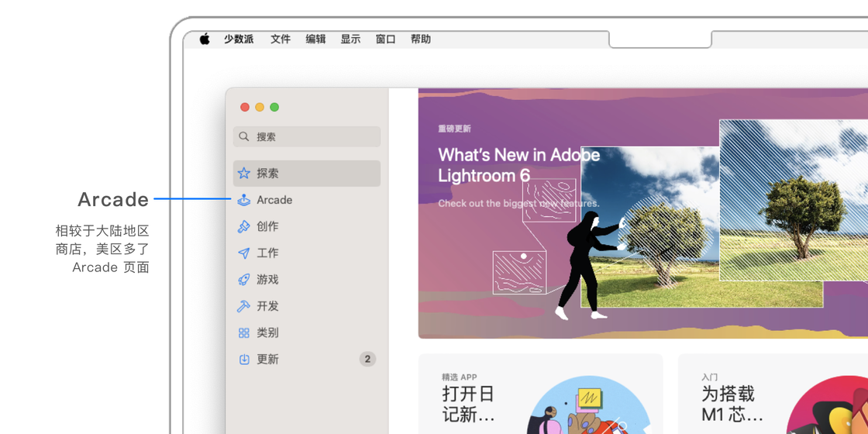Viewport: 868px width, 434px height.
Task: Open the 少数派 app menu
Action: [239, 40]
